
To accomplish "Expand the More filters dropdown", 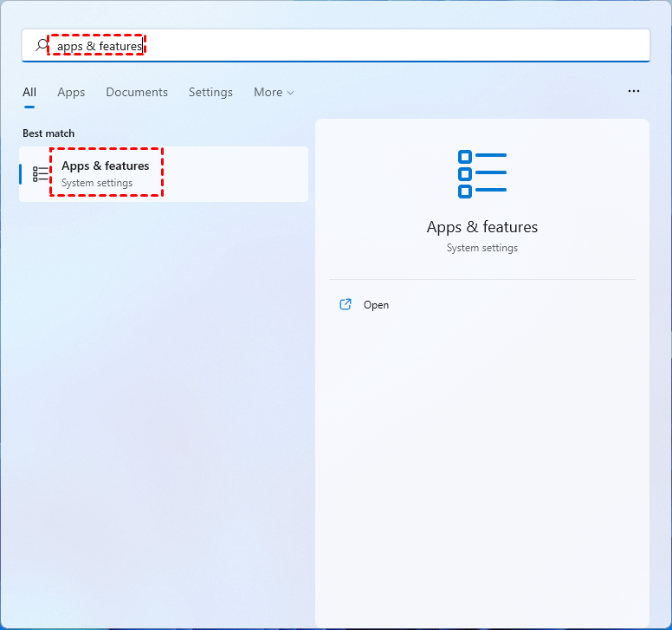I will (x=274, y=92).
